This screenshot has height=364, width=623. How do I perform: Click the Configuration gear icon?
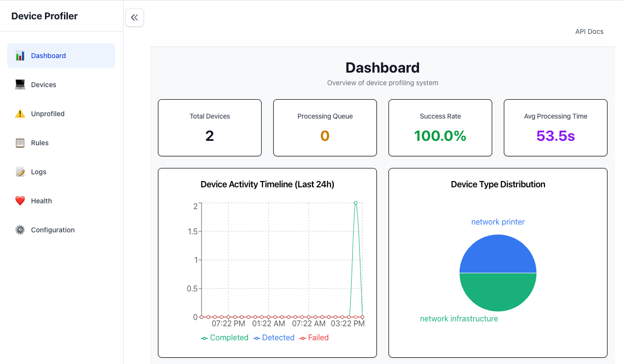tap(20, 229)
